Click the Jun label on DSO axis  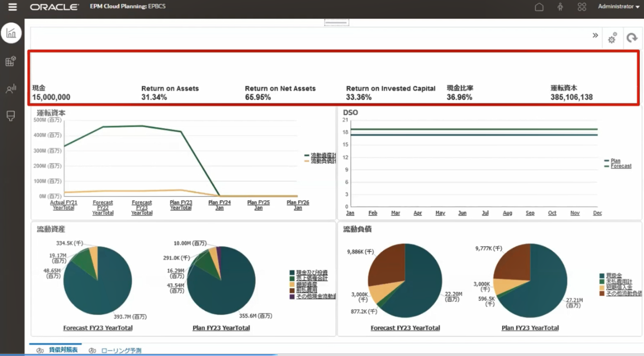pyautogui.click(x=462, y=213)
